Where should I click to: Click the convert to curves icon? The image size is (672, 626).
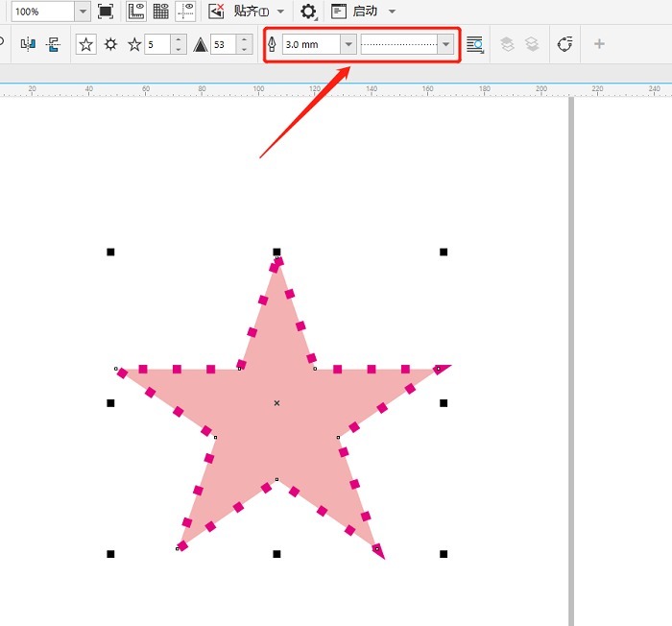click(564, 44)
